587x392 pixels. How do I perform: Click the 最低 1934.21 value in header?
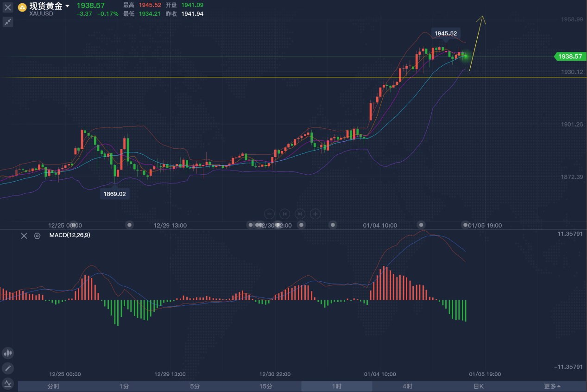click(x=150, y=14)
